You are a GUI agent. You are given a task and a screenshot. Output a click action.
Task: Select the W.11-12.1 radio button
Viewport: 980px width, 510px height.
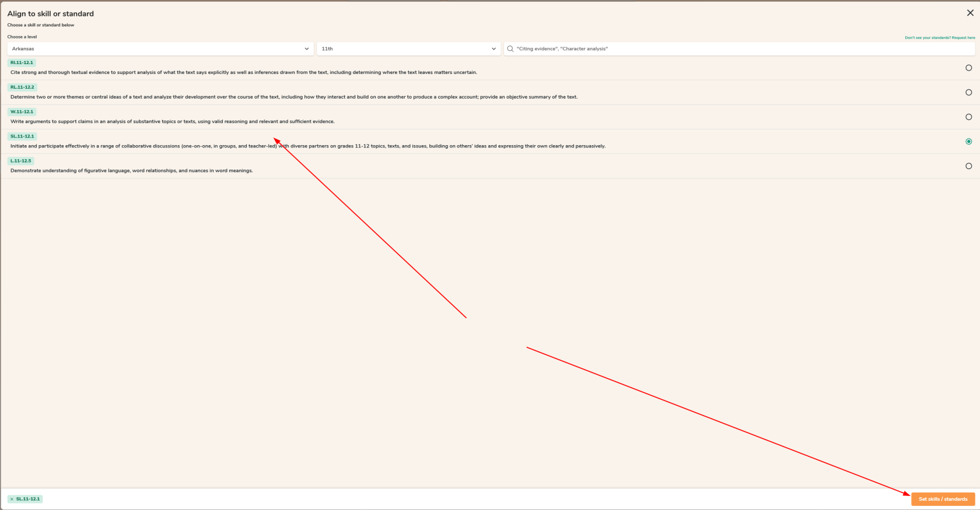pyautogui.click(x=968, y=117)
